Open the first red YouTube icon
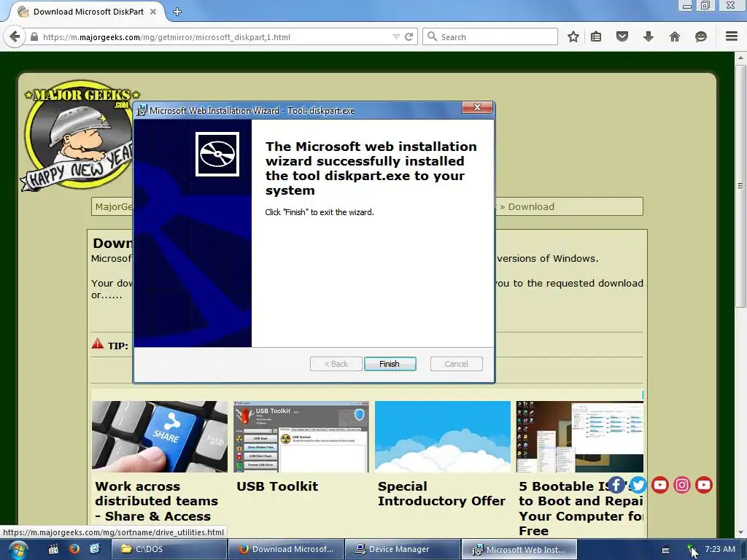 tap(659, 485)
